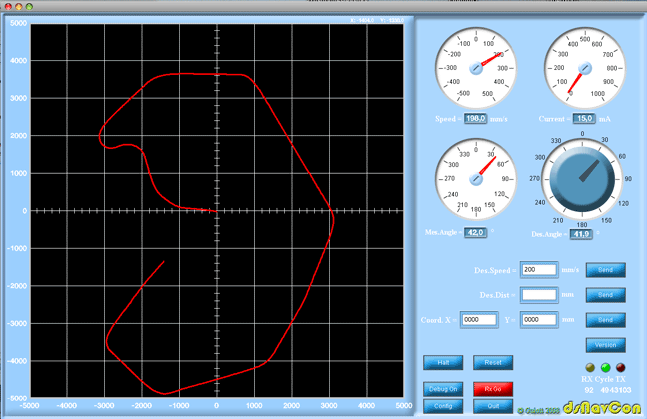Click the measured angle compass gauge
Image resolution: width=647 pixels, height=419 pixels.
[476, 179]
